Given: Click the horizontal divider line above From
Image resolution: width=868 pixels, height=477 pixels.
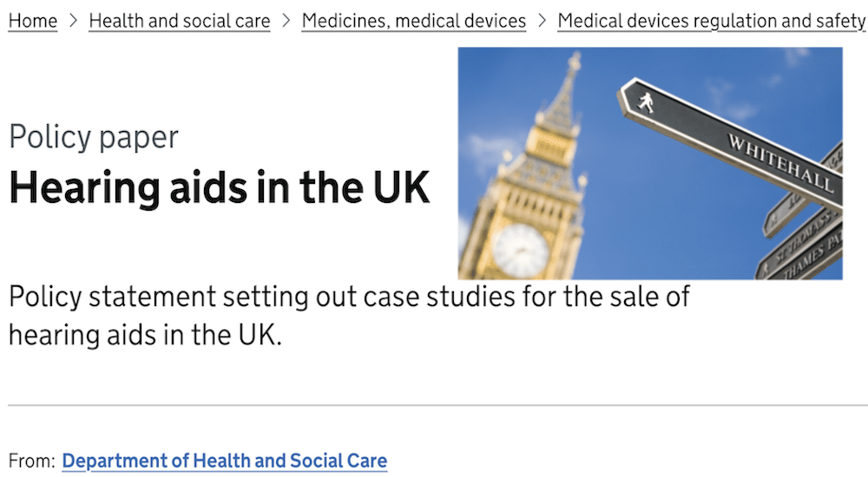Looking at the screenshot, I should click(437, 405).
